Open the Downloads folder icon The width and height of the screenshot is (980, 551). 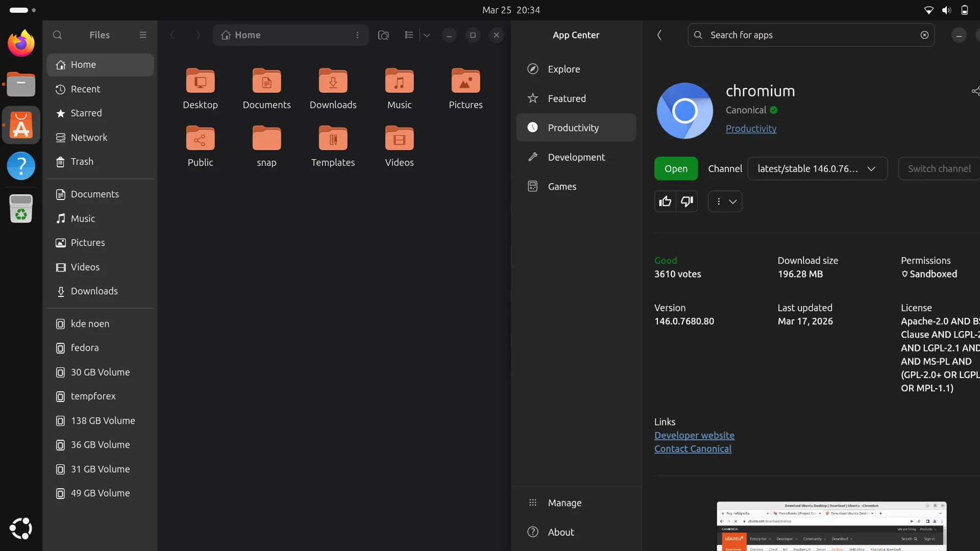(x=333, y=82)
